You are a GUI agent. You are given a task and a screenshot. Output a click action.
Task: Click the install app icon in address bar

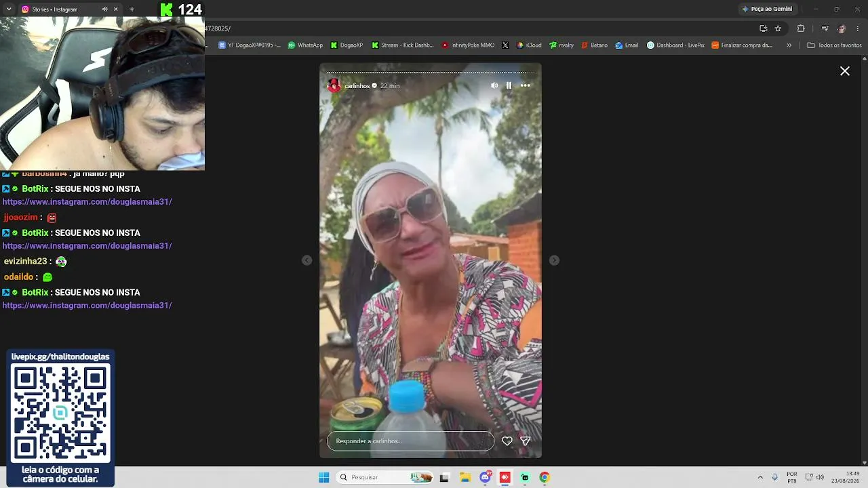tap(763, 28)
